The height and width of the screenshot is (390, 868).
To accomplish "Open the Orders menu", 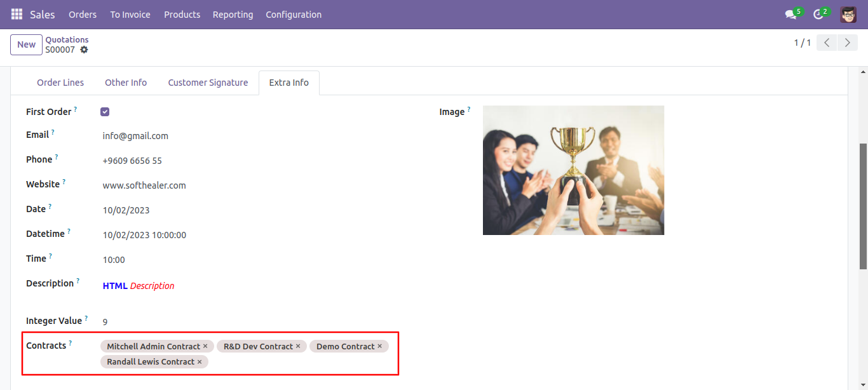I will (83, 15).
